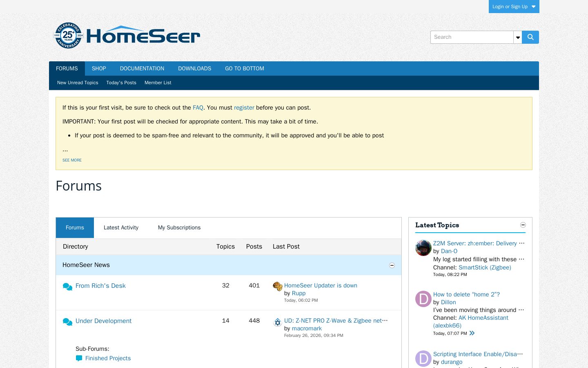Click the register link in the notice
588x368 pixels.
(244, 108)
